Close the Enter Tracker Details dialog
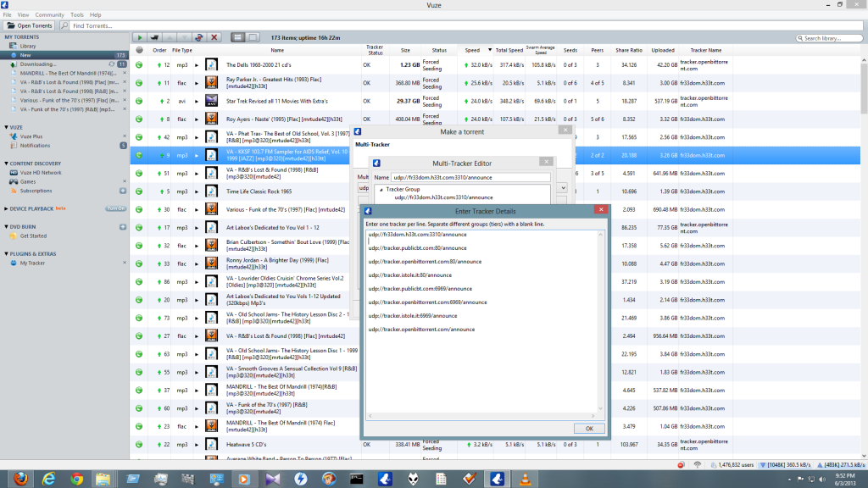This screenshot has height=488, width=868. (x=601, y=210)
